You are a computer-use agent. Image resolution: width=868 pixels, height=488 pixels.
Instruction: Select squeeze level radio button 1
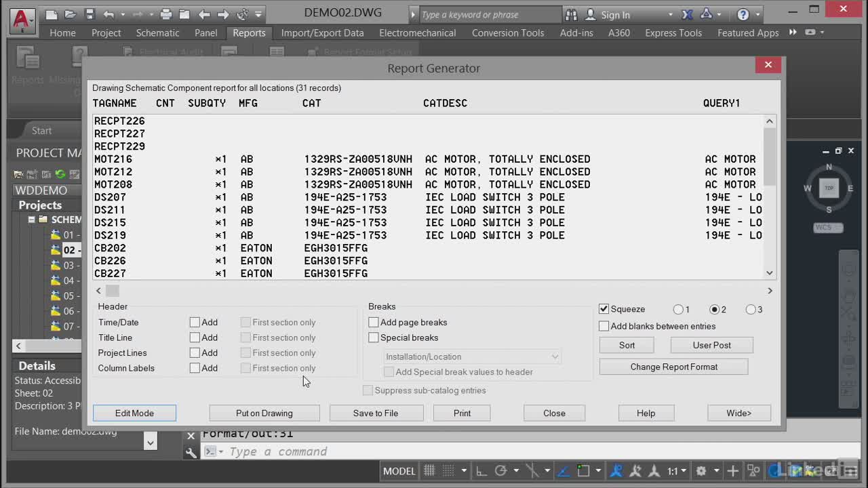678,310
